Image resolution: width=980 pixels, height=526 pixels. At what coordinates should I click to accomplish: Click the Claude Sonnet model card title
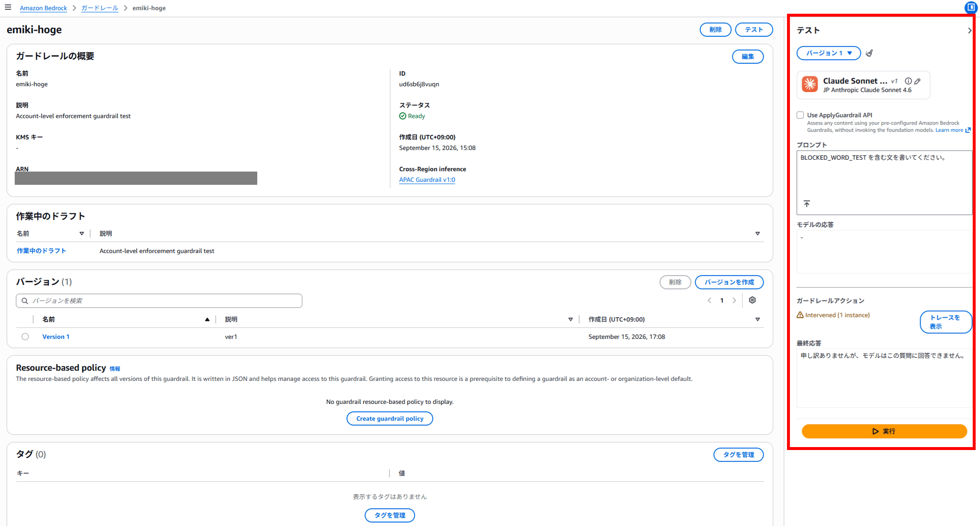(x=855, y=81)
